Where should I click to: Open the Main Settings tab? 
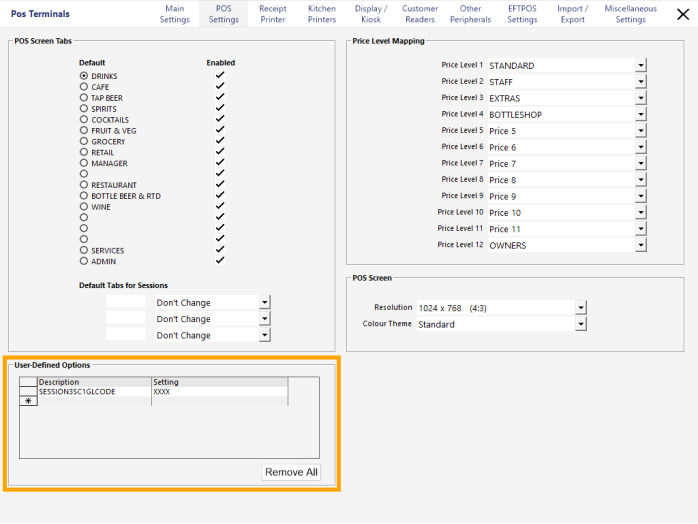tap(174, 14)
